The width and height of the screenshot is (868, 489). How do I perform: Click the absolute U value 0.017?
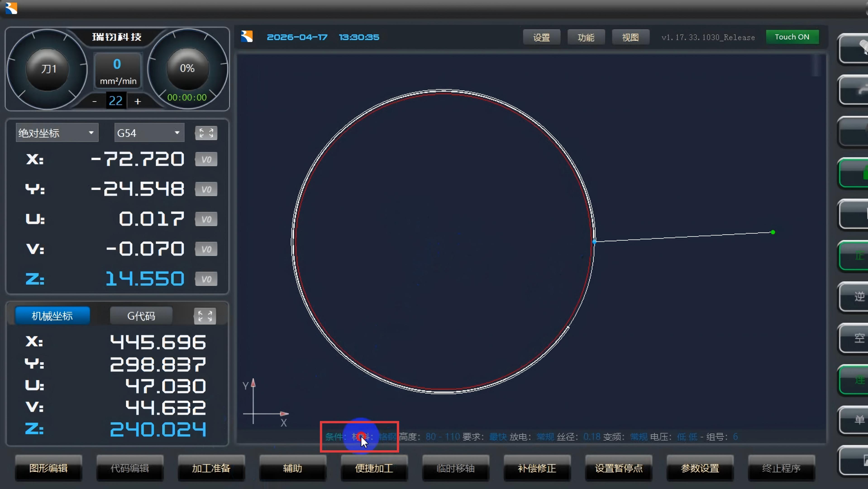point(152,219)
